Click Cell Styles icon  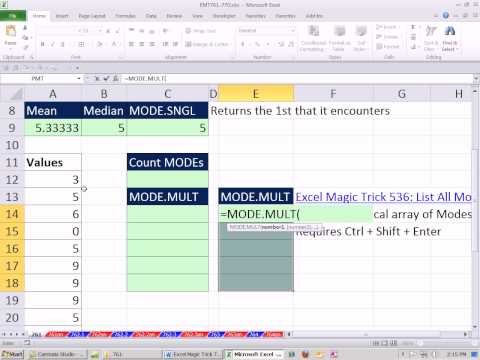pyautogui.click(x=361, y=31)
